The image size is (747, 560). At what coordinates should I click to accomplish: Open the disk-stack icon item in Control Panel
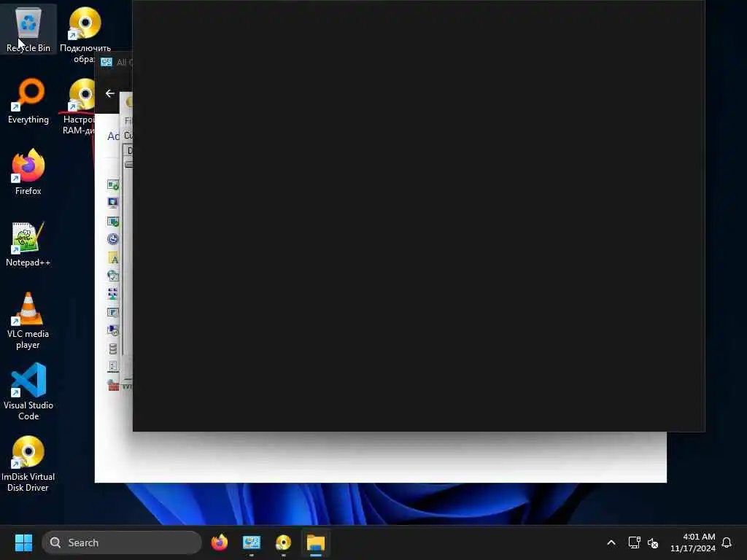[113, 349]
